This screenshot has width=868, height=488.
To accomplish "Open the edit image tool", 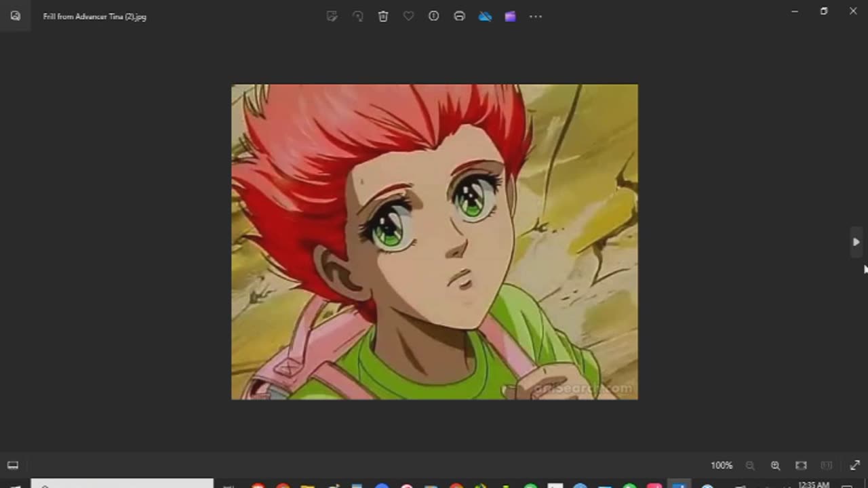I will [x=332, y=16].
